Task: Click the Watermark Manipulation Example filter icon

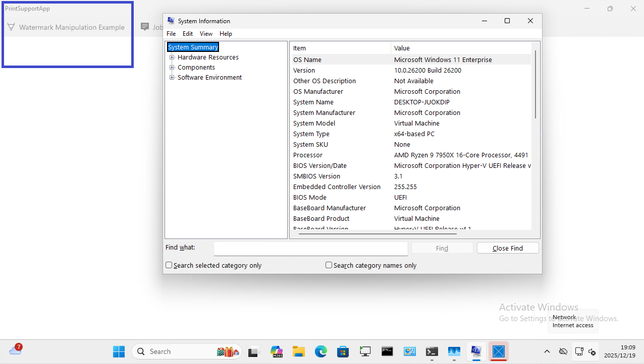Action: [x=11, y=27]
